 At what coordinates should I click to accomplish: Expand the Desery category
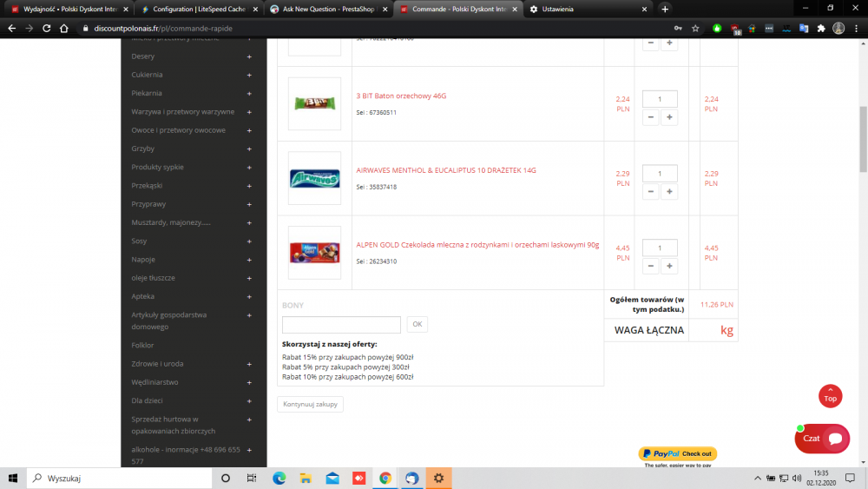click(249, 56)
